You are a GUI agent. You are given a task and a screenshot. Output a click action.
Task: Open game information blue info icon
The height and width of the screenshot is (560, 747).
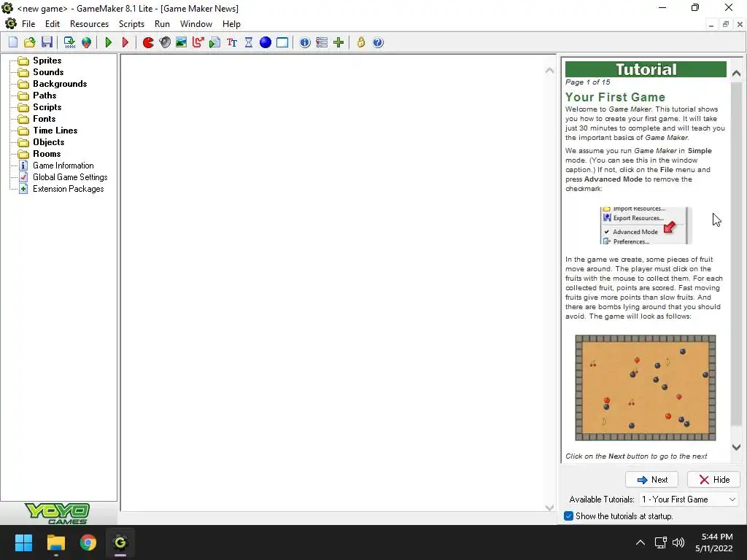pos(305,42)
